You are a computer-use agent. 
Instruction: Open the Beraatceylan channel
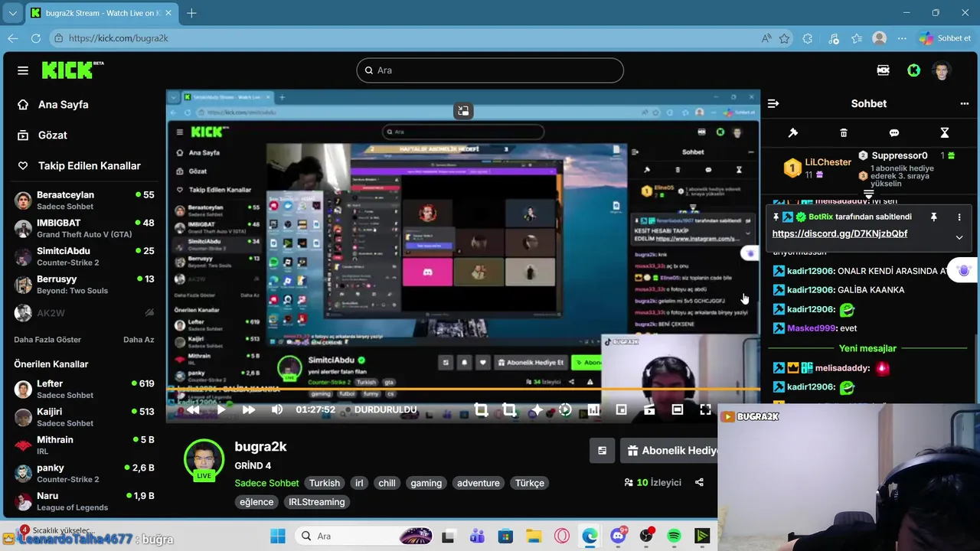click(84, 201)
